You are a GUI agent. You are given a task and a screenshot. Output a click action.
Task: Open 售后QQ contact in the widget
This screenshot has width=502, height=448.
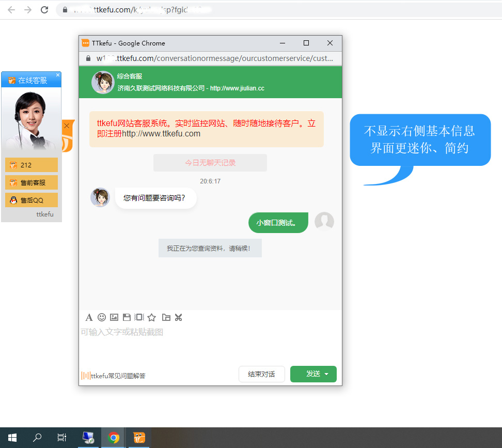click(x=32, y=200)
